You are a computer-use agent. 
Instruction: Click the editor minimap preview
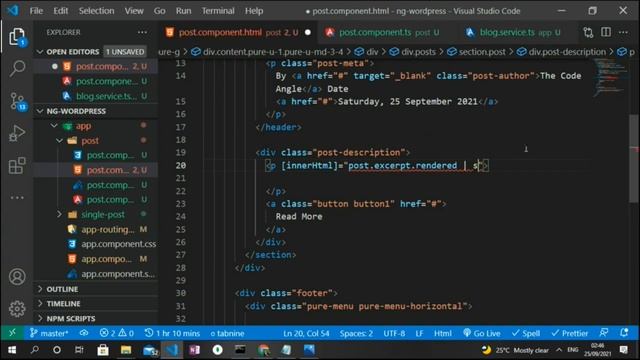click(610, 78)
